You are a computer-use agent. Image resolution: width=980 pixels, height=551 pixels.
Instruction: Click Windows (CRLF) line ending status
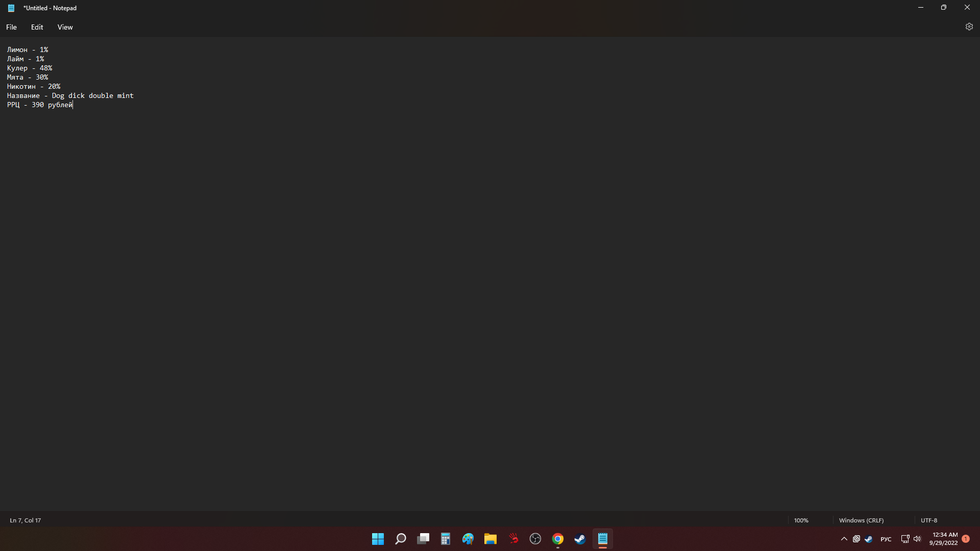[x=861, y=520]
